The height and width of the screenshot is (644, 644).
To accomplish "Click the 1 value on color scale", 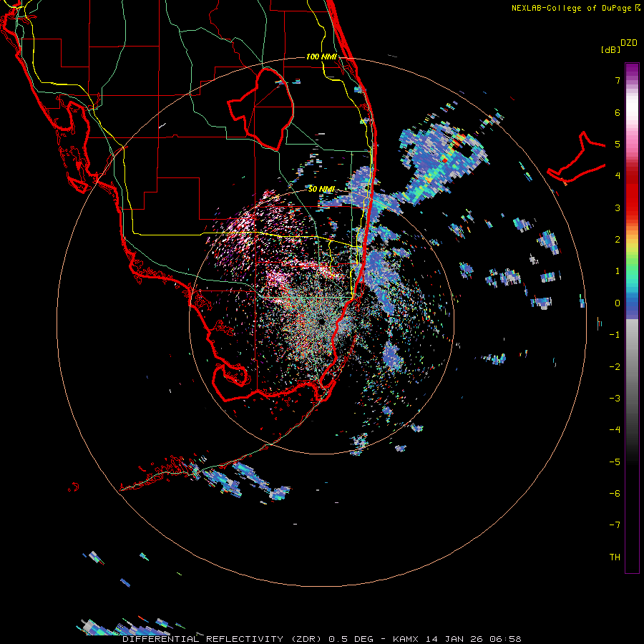I will (x=618, y=271).
